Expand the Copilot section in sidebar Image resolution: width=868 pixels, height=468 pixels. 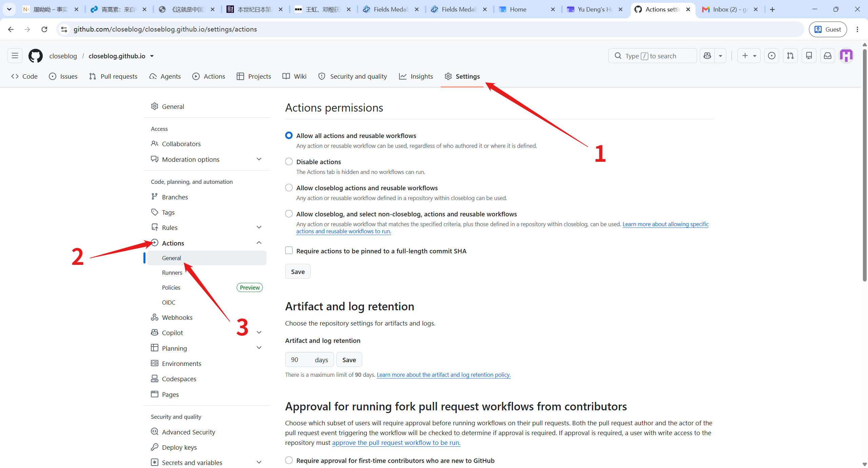pos(259,333)
